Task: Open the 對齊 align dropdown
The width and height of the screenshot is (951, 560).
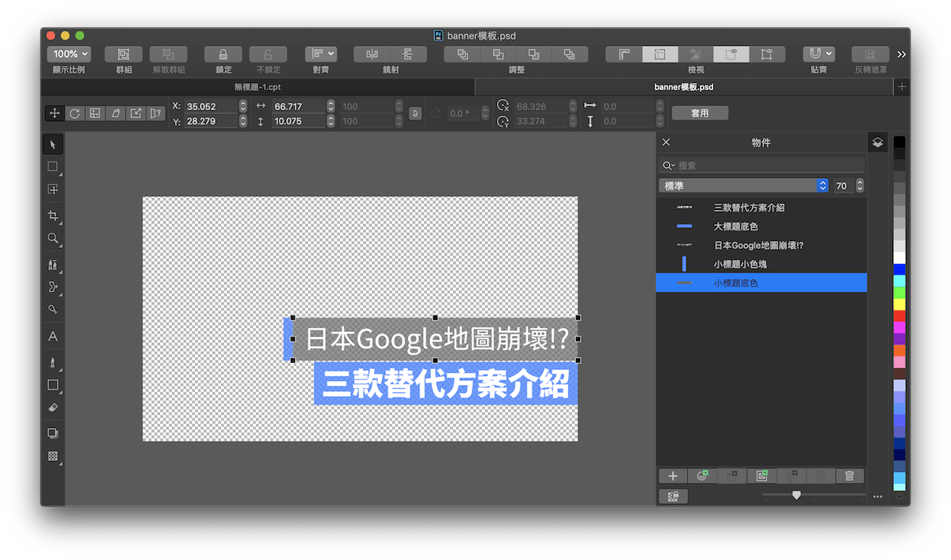Action: pyautogui.click(x=321, y=54)
